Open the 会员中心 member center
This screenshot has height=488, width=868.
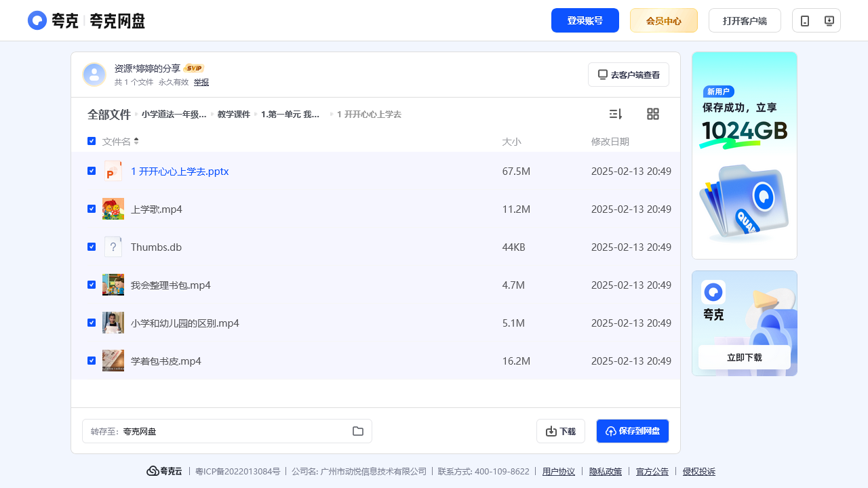pyautogui.click(x=664, y=20)
